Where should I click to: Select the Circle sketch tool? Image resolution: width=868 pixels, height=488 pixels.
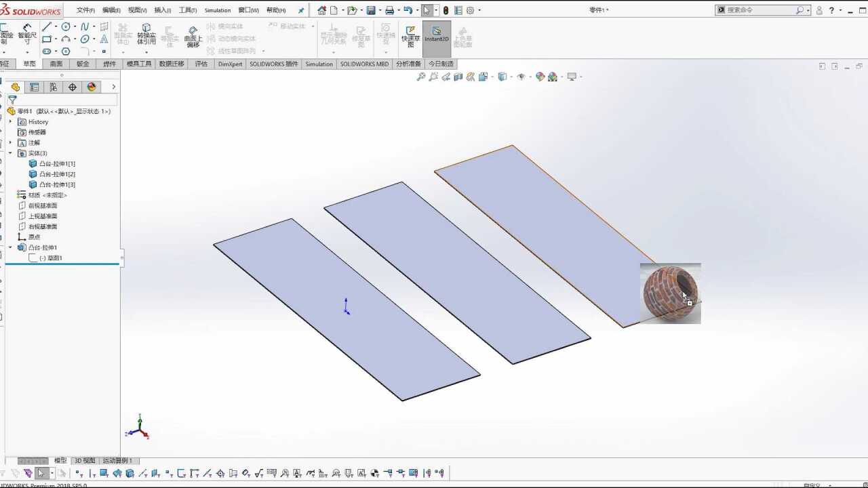66,26
